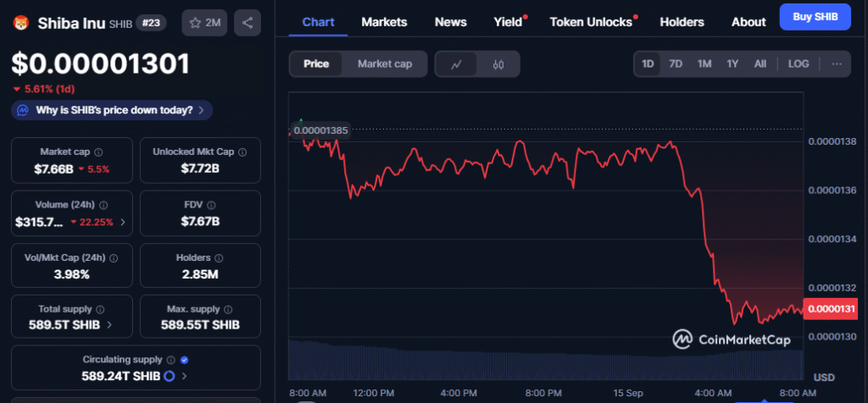Viewport: 868px width, 403px height.
Task: Click info icon beside Total supply
Action: 100,310
